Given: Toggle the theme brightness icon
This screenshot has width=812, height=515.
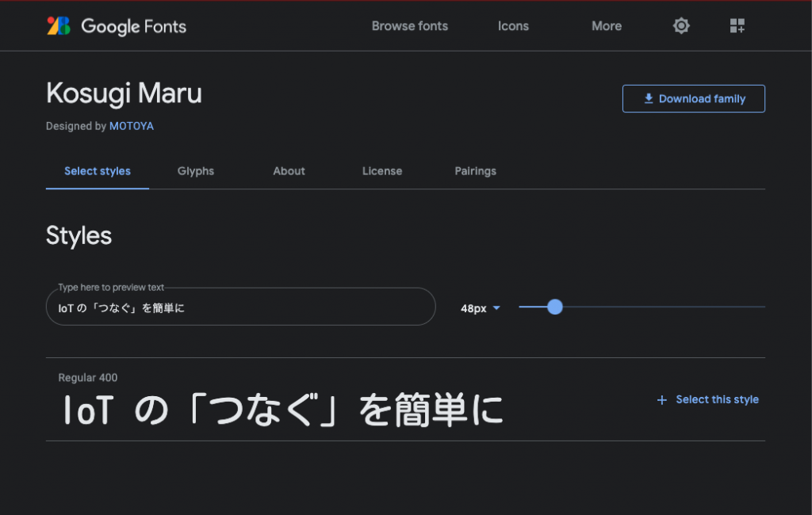Looking at the screenshot, I should click(x=681, y=26).
